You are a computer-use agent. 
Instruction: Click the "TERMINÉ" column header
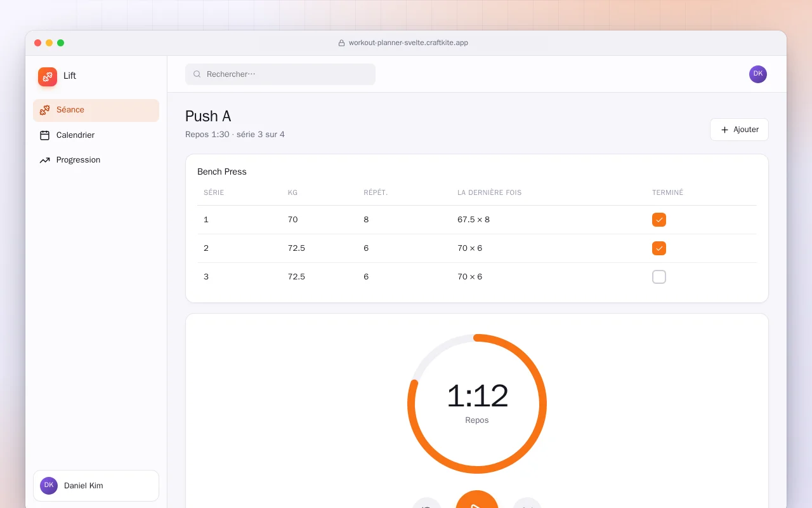668,192
